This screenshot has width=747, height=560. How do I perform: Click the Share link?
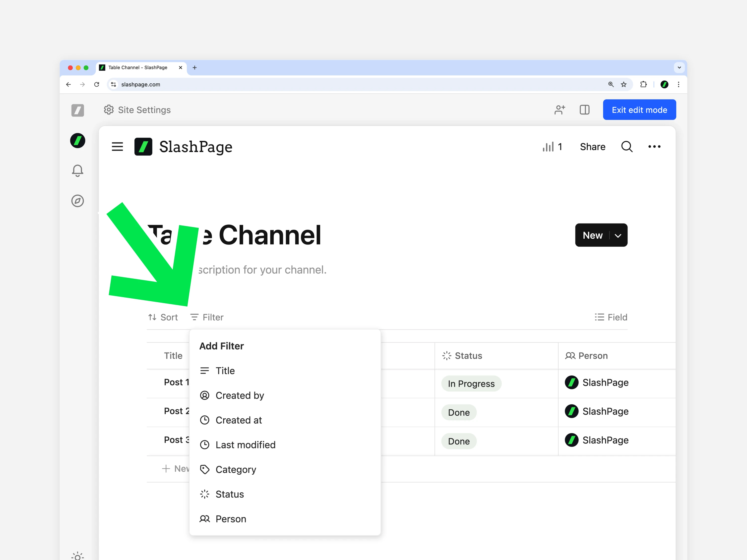593,147
